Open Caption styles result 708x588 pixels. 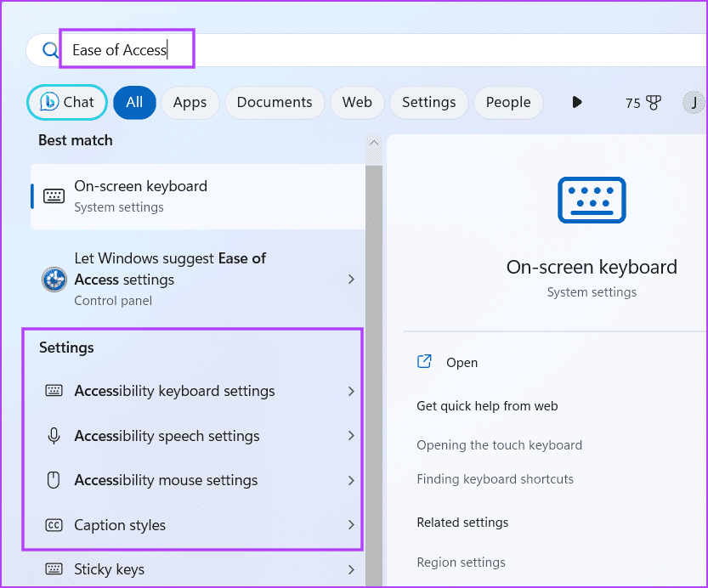click(x=198, y=525)
